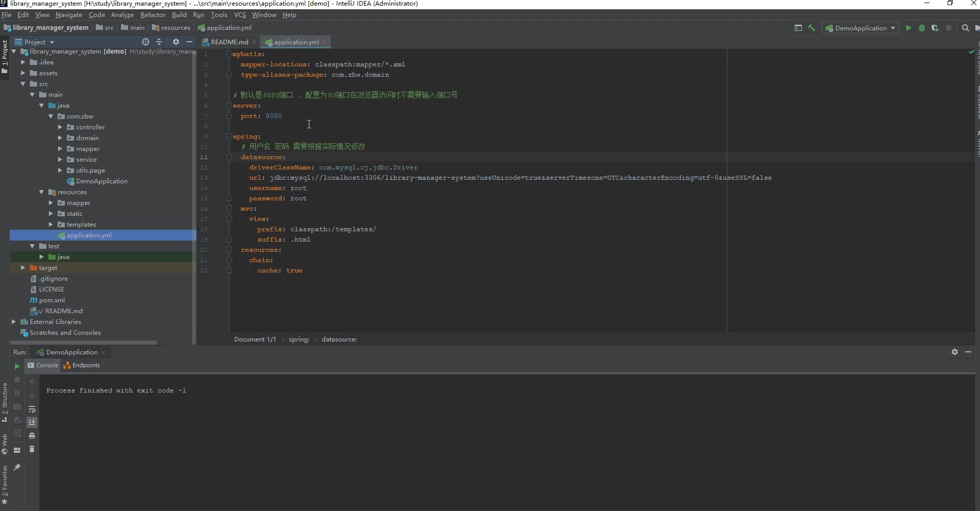This screenshot has height=511, width=980.
Task: Click the locate opened file crosshair icon
Action: [x=146, y=42]
